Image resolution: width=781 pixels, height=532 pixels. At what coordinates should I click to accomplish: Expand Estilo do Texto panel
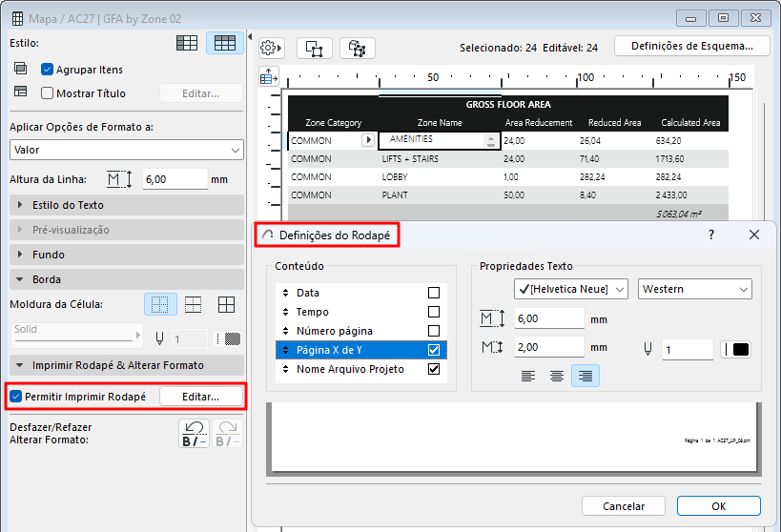[x=127, y=205]
